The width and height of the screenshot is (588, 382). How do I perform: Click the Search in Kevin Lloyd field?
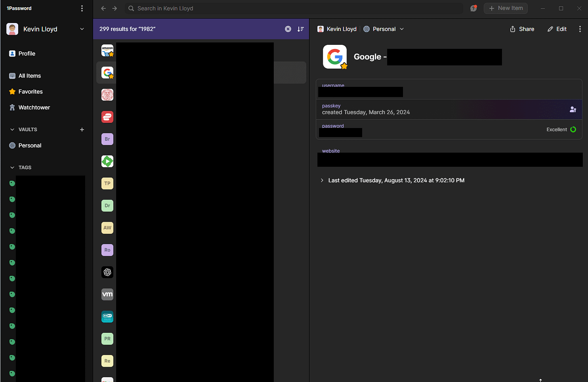(294, 8)
